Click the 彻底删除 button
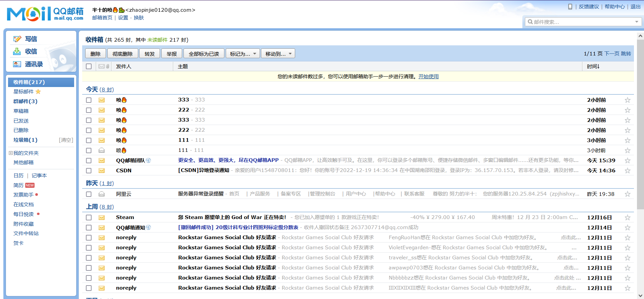The width and height of the screenshot is (644, 299). pos(122,53)
